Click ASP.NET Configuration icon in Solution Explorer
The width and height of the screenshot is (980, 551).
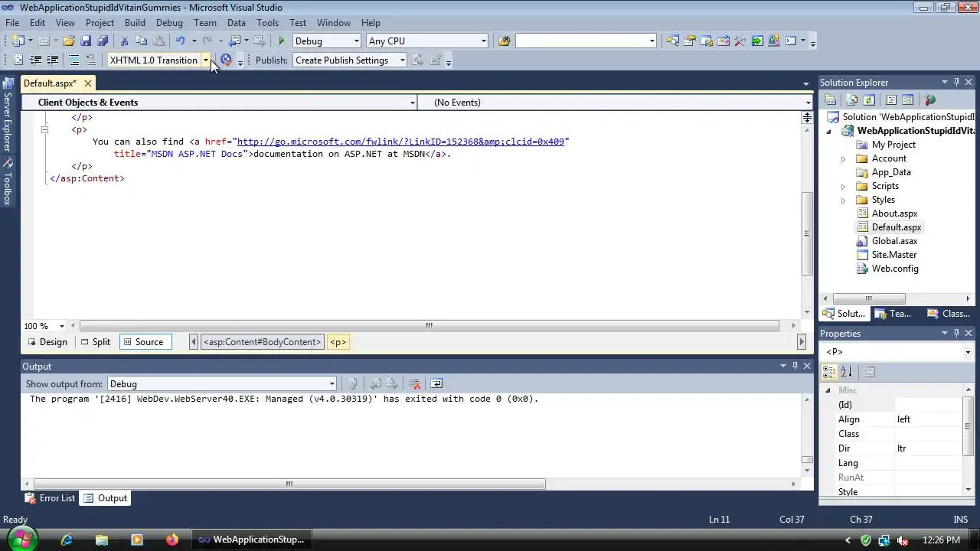point(930,100)
